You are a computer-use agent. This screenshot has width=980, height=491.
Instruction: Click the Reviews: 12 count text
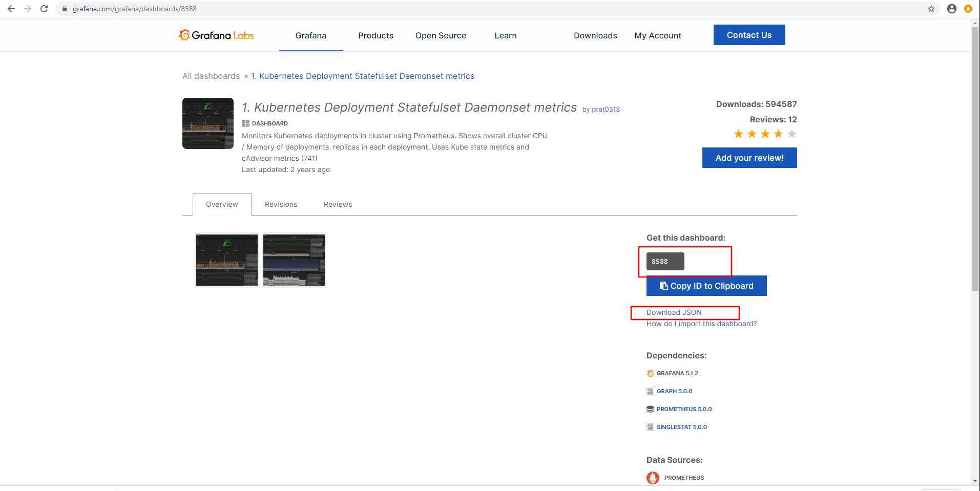click(773, 119)
